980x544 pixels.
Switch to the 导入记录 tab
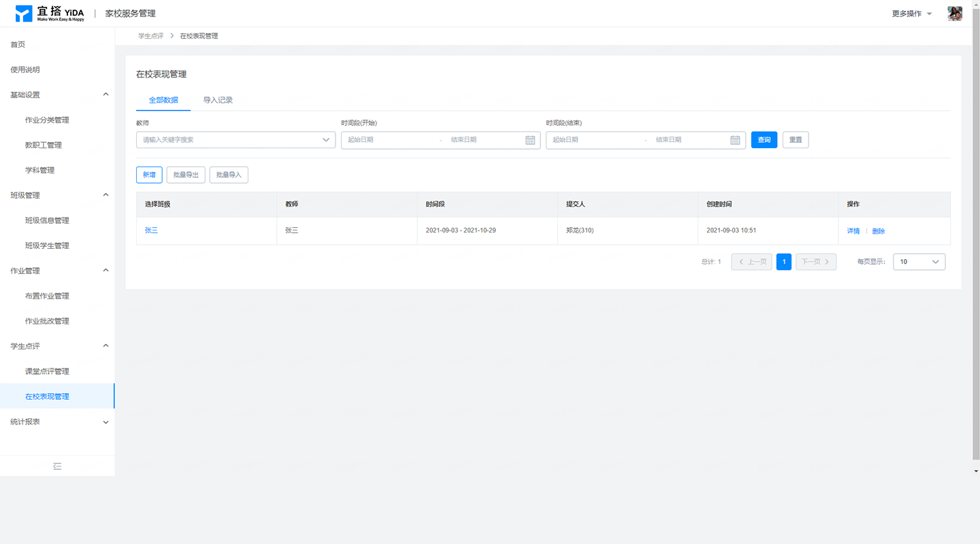click(218, 100)
